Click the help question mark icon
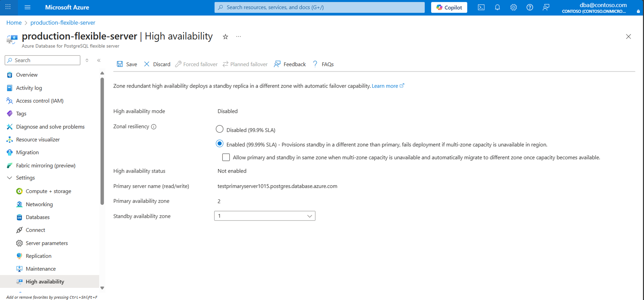 (x=529, y=7)
